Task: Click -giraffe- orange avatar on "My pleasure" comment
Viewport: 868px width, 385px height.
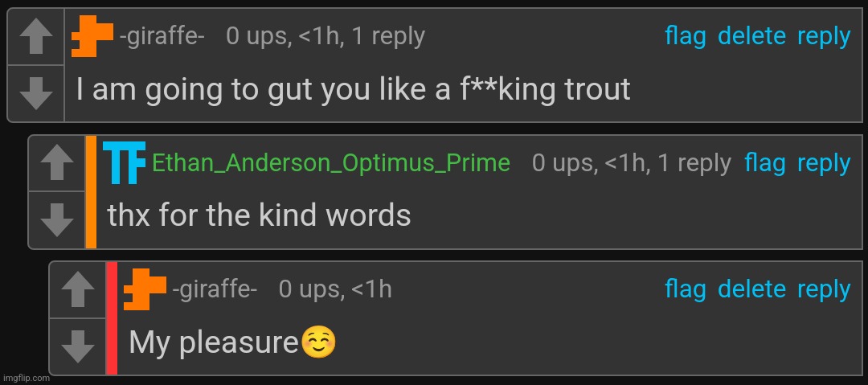Action: pos(145,289)
